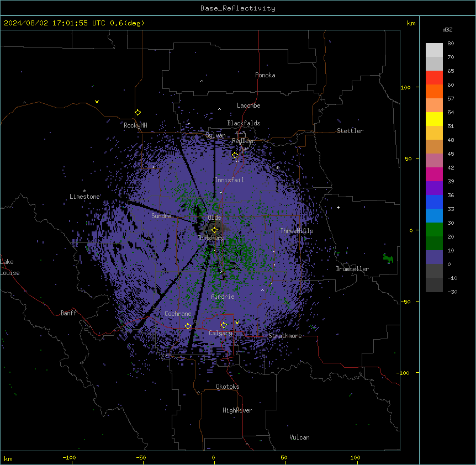This screenshot has height=465, width=476.
Task: Click the Airdrie city label
Action: [x=223, y=297]
